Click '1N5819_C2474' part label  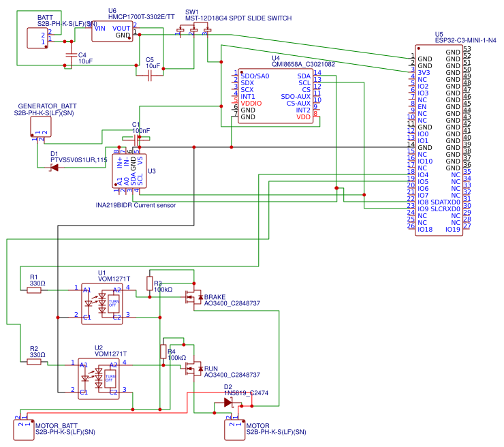point(246,393)
